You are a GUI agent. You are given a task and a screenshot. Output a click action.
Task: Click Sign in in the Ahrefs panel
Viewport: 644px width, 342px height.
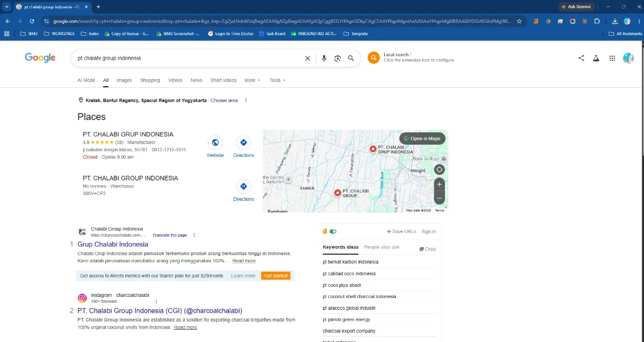429,231
